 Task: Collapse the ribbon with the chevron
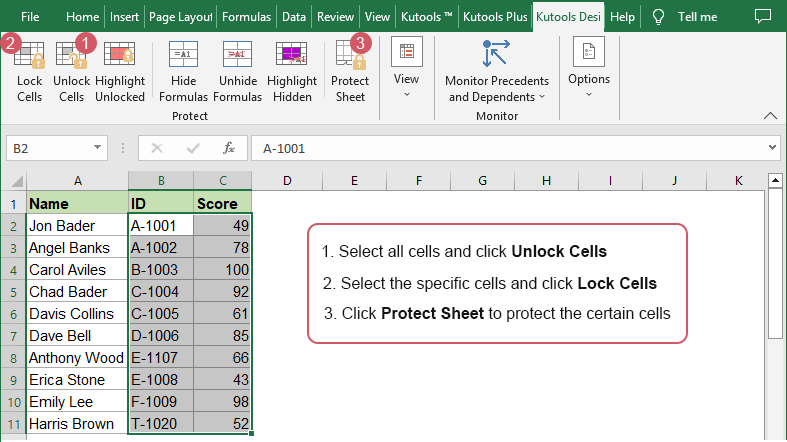coord(769,116)
